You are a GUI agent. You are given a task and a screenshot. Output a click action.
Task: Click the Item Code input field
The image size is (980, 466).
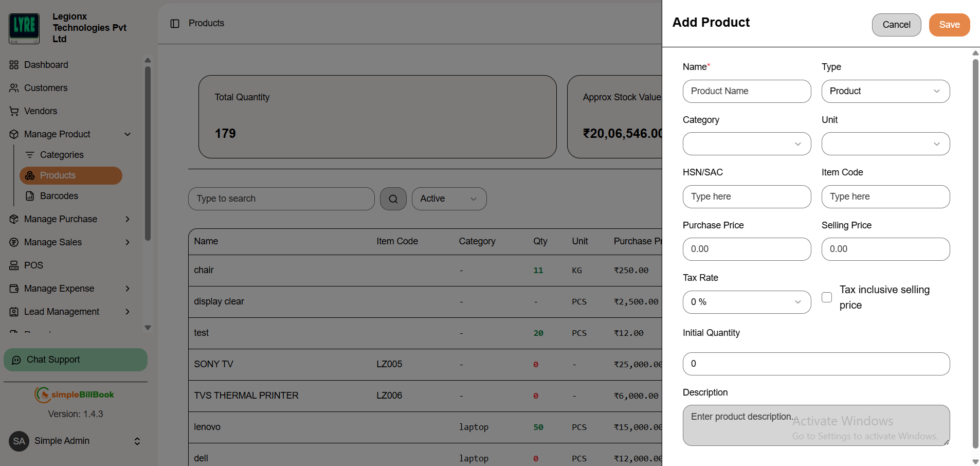click(885, 196)
